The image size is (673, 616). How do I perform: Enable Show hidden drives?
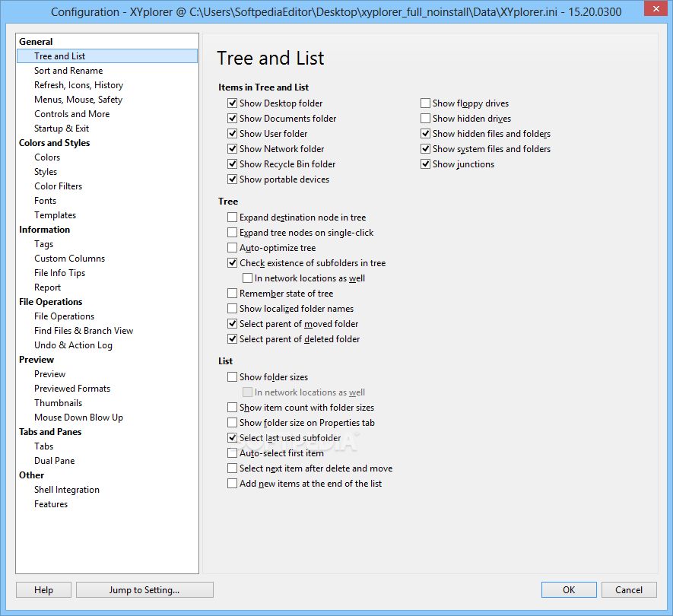click(425, 118)
